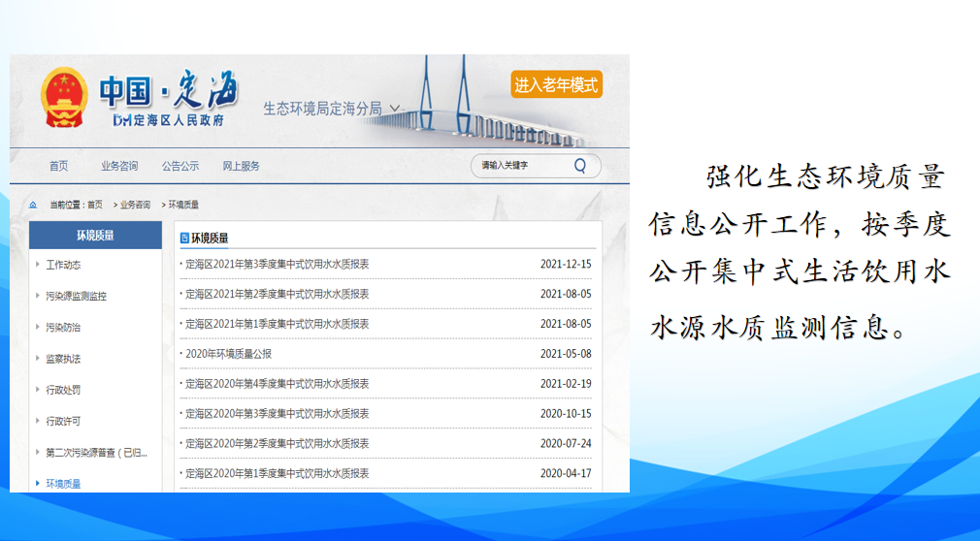This screenshot has width=980, height=541.
Task: Click the home icon in breadcrumb
Action: pos(33,206)
